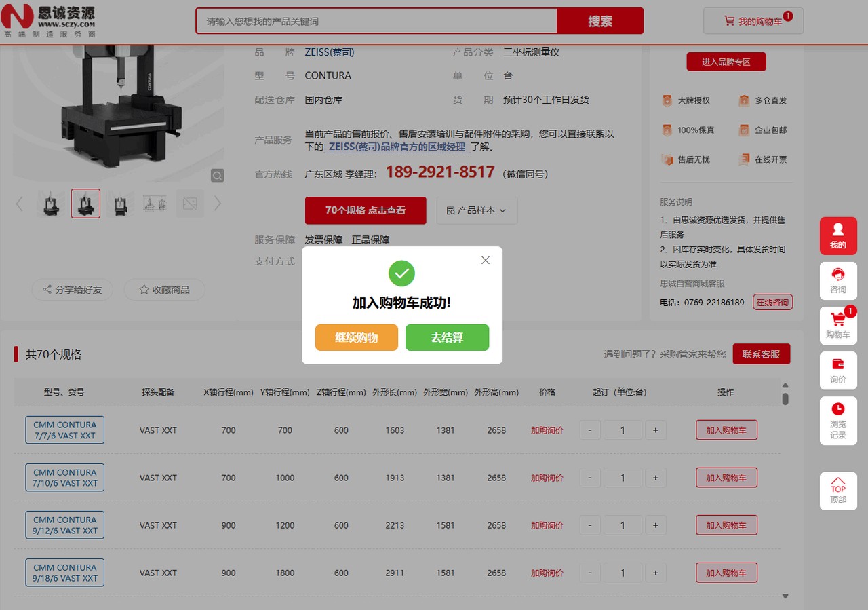This screenshot has width=868, height=610.
Task: Show next product thumbnails with right arrow
Action: tap(218, 204)
